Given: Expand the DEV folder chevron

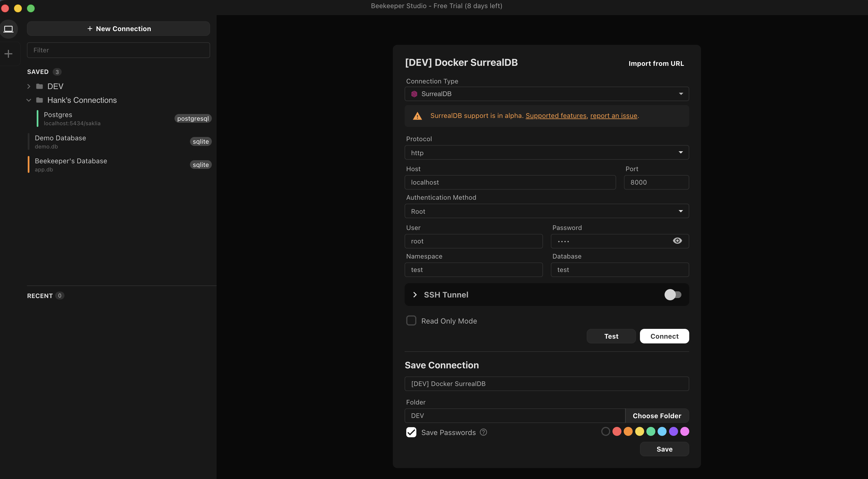Looking at the screenshot, I should pyautogui.click(x=29, y=86).
